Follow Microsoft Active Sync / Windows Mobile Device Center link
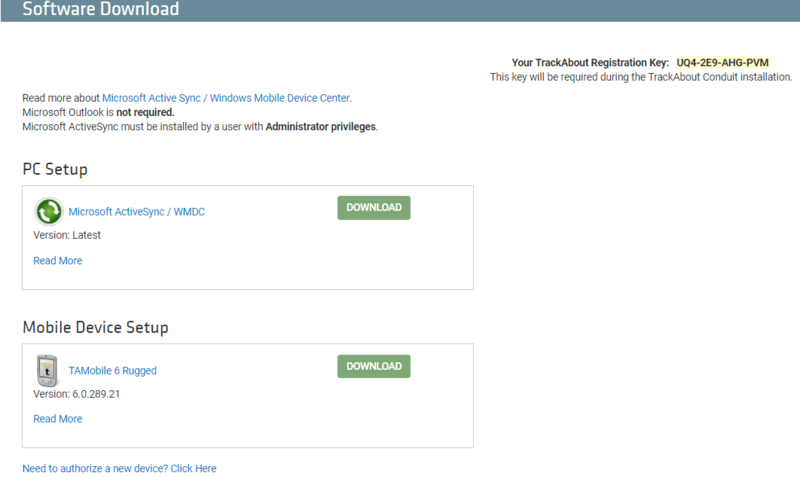 click(226, 98)
